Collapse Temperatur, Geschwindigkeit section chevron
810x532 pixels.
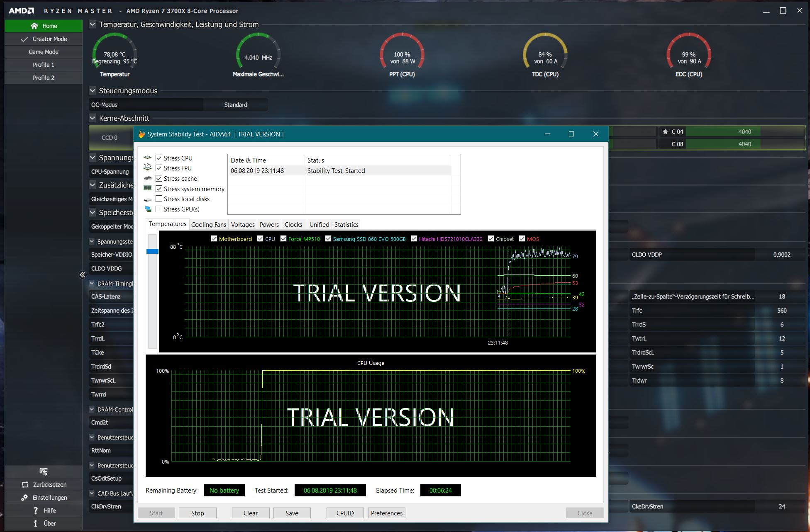pos(93,24)
